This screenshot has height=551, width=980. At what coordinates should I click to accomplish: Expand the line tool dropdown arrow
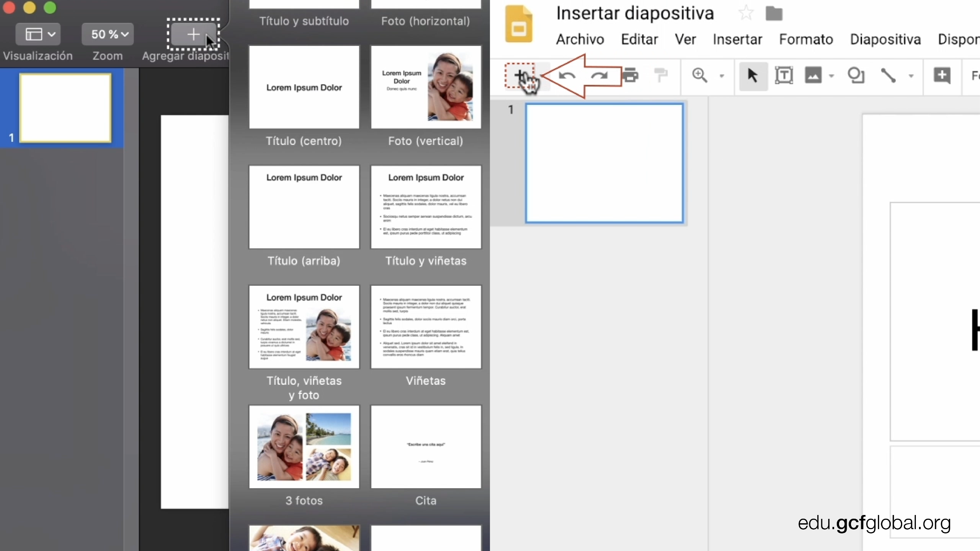coord(911,76)
